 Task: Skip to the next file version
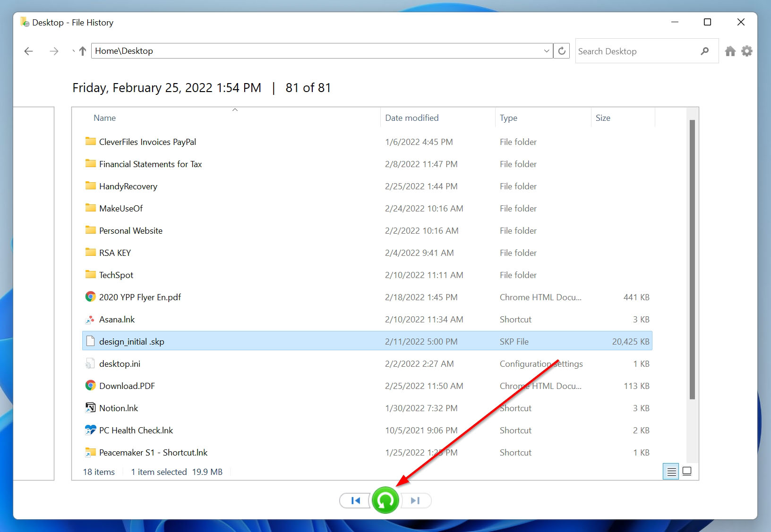415,500
